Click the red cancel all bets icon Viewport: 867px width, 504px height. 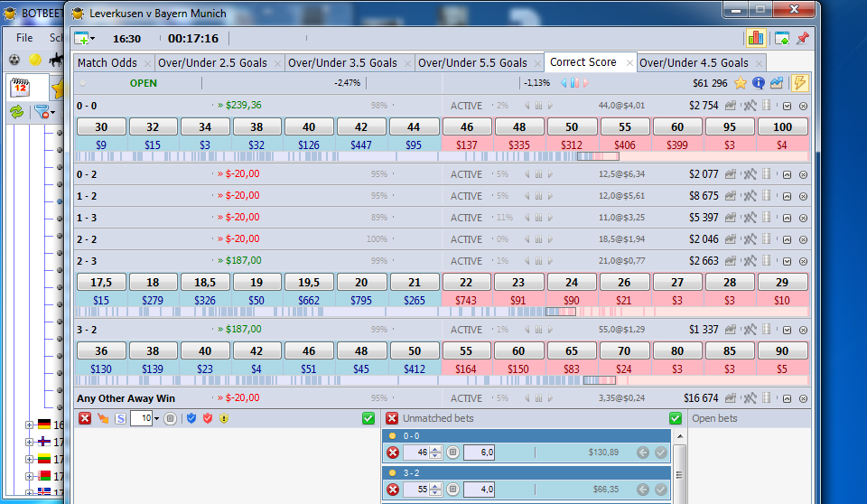click(x=85, y=418)
